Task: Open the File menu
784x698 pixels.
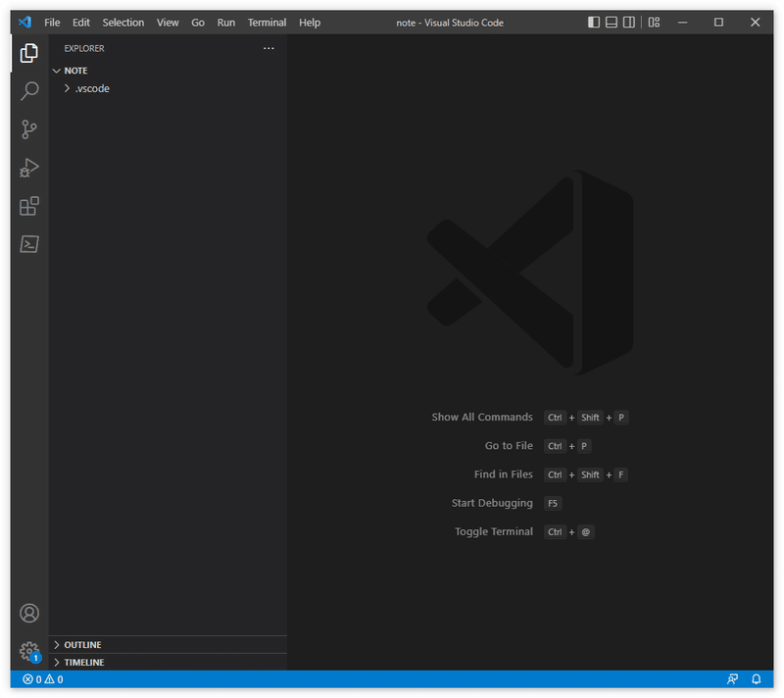Action: pyautogui.click(x=52, y=23)
